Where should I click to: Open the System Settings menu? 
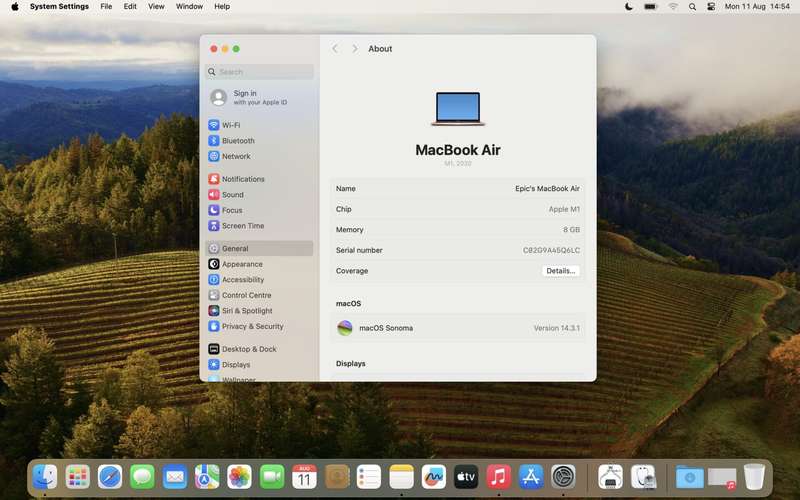[59, 7]
